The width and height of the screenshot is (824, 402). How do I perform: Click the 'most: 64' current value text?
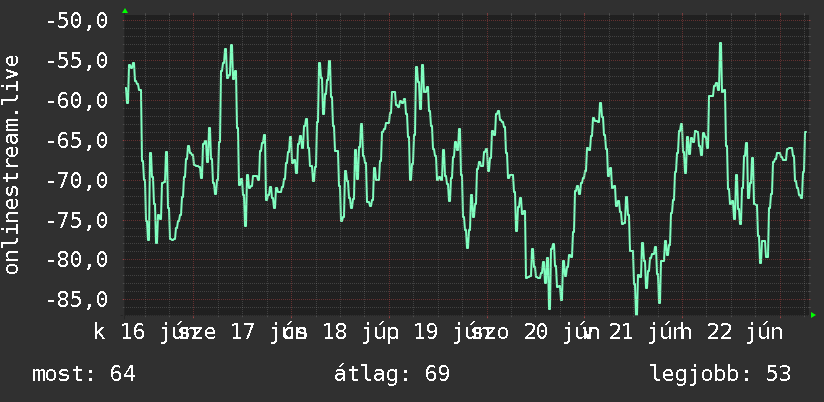point(84,374)
